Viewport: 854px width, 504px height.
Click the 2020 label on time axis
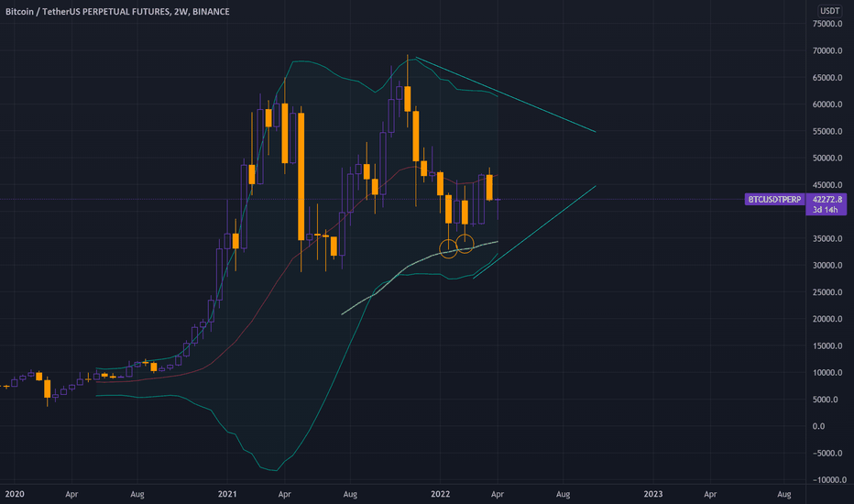click(15, 494)
